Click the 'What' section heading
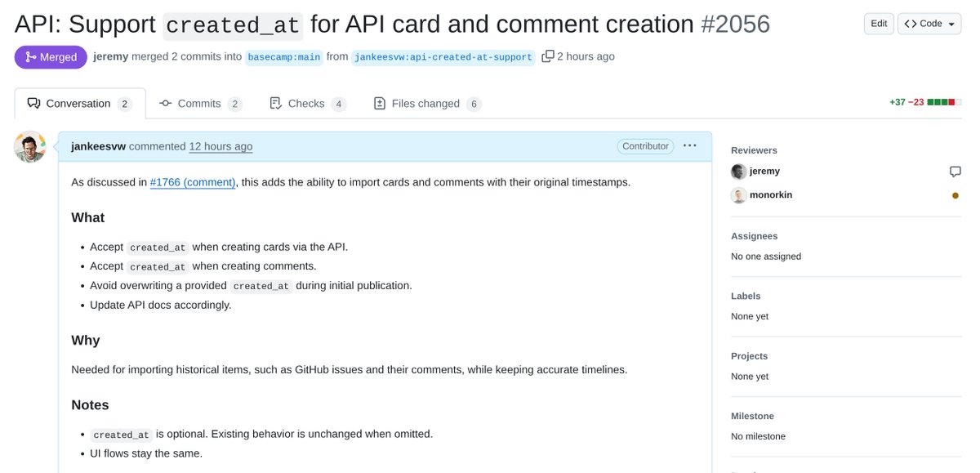The image size is (980, 473). coord(88,217)
